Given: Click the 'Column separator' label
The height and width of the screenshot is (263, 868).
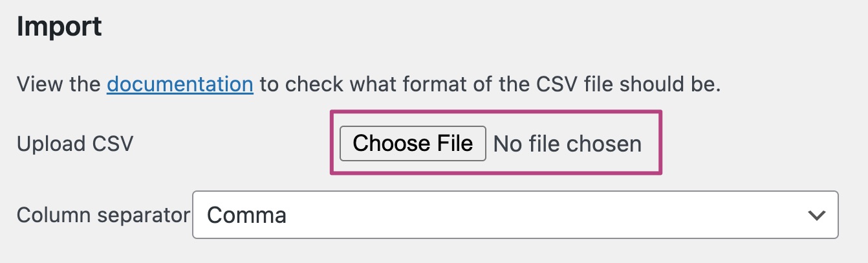Looking at the screenshot, I should (103, 215).
